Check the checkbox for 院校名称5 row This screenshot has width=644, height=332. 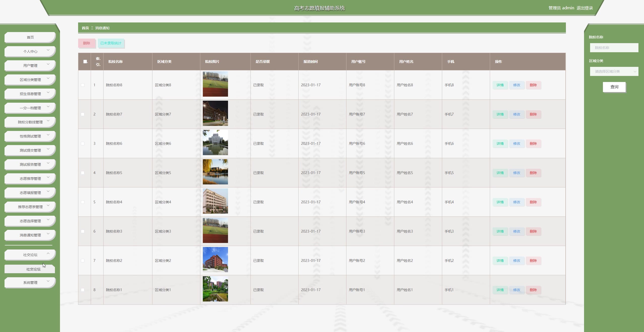click(x=83, y=173)
